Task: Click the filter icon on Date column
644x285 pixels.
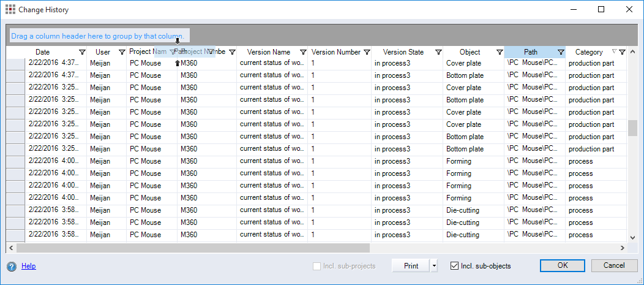Action: pos(83,52)
